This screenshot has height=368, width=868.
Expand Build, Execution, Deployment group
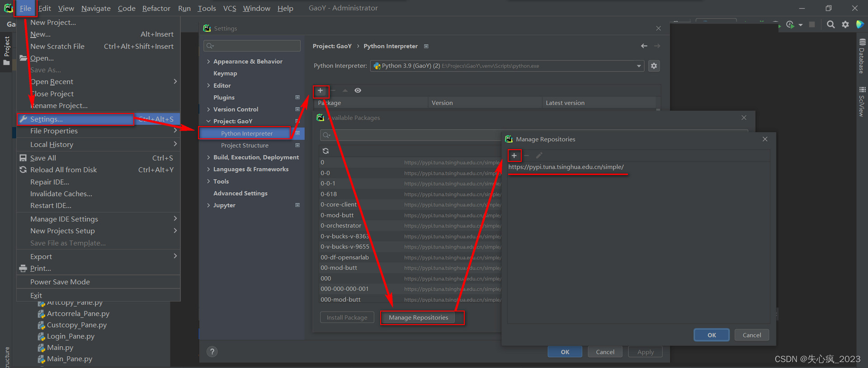click(x=208, y=157)
